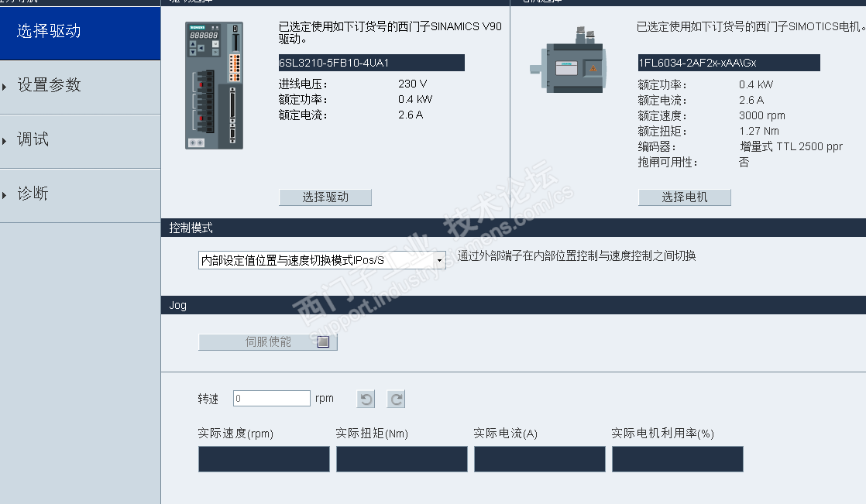The height and width of the screenshot is (504, 866).
Task: Select drive order number 6SL3210-5FB10-4UA1
Action: (x=372, y=63)
